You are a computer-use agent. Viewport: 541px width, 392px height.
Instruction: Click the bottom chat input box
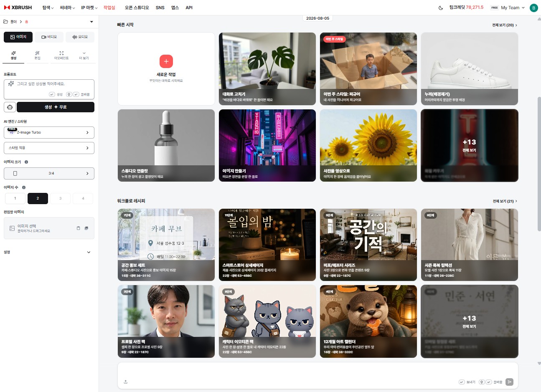318,375
